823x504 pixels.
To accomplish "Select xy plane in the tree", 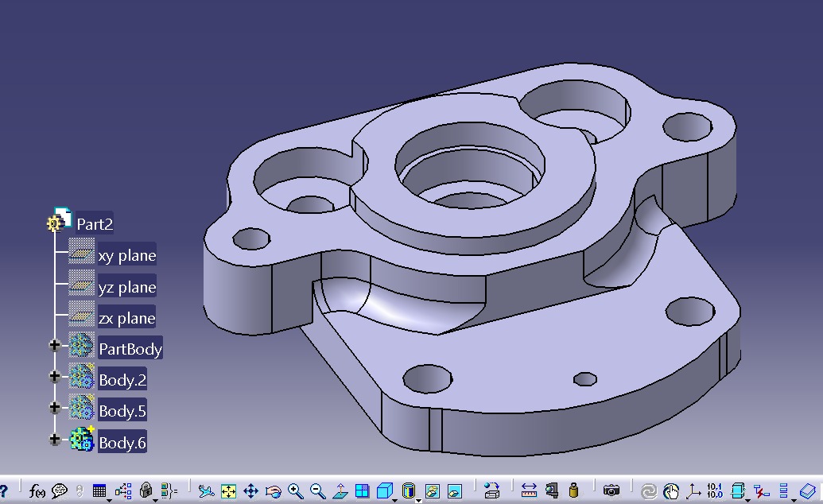I will tap(126, 256).
